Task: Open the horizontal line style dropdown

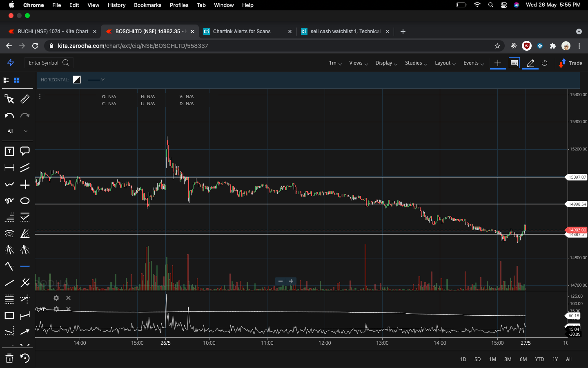Action: [96, 80]
